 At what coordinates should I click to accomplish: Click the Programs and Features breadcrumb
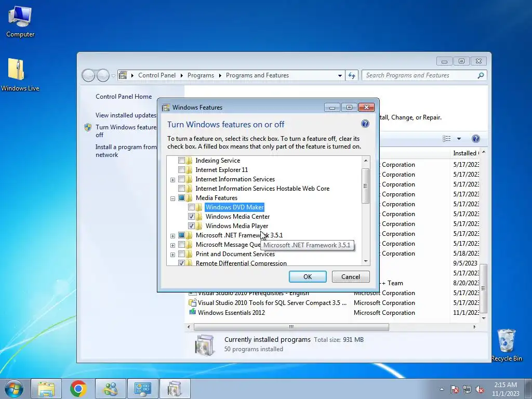257,75
